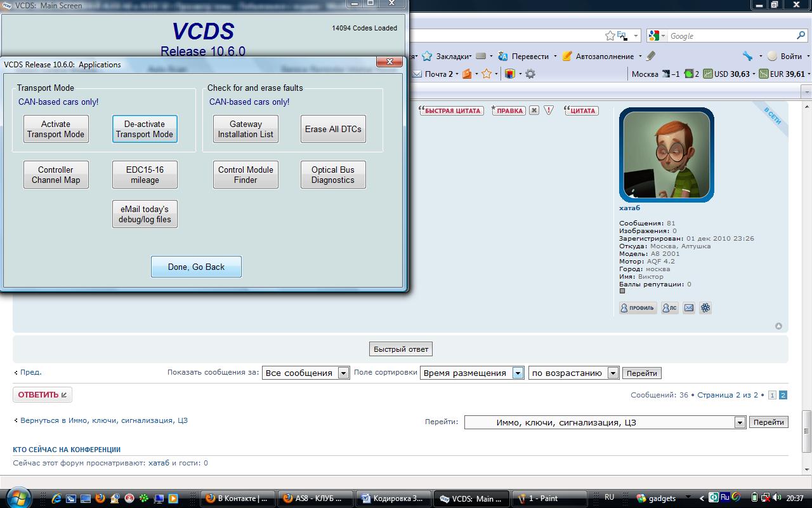Open the 'Все сообщения' dropdown

[x=343, y=373]
